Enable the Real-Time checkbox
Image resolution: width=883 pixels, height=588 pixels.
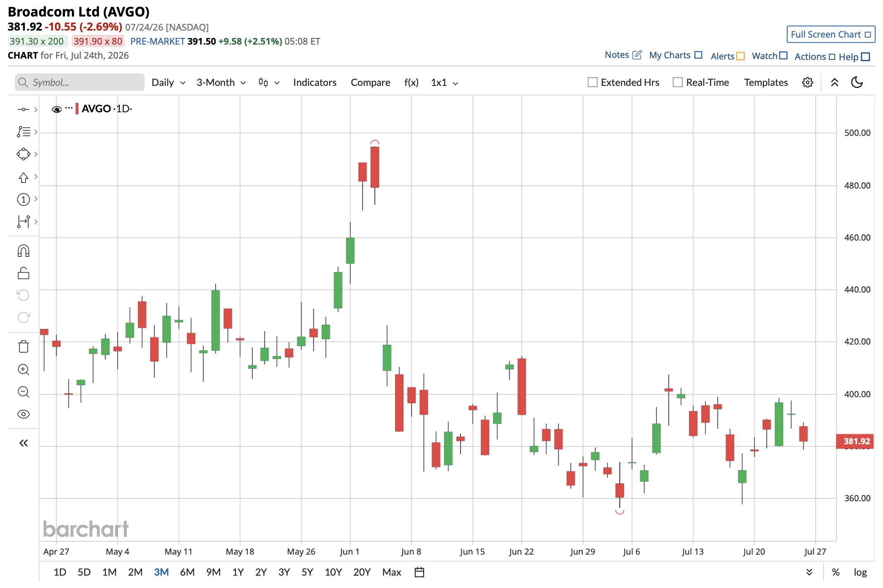(x=677, y=82)
